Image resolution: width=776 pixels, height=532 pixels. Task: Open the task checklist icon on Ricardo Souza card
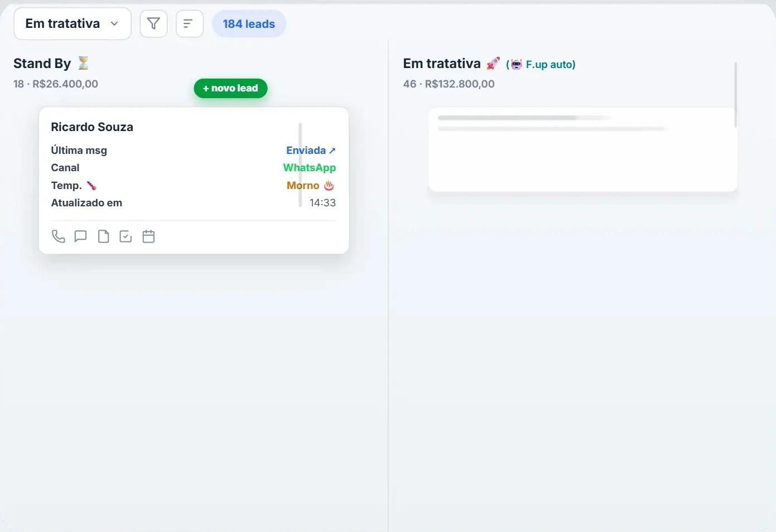click(126, 236)
